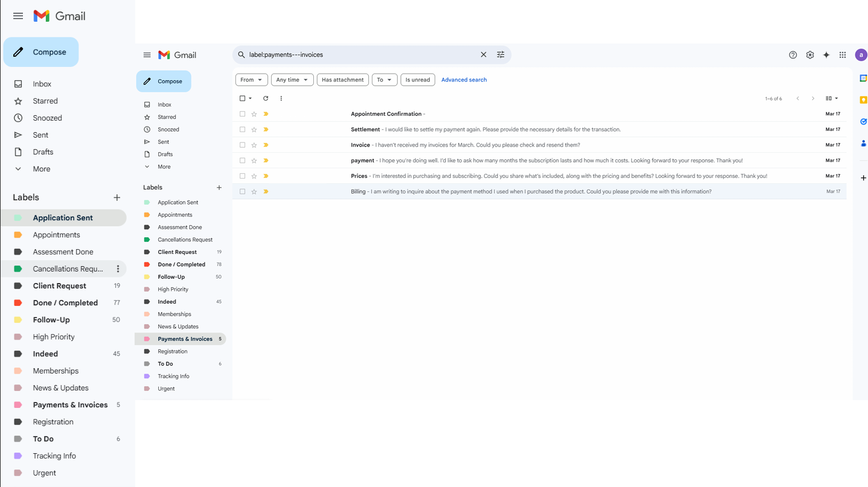Open the Support help question mark icon

(793, 55)
